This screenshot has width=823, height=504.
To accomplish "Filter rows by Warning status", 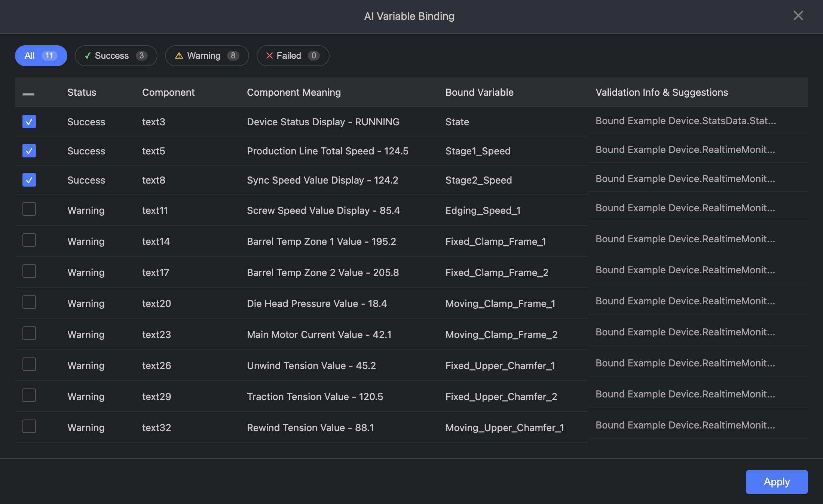I will 207,56.
